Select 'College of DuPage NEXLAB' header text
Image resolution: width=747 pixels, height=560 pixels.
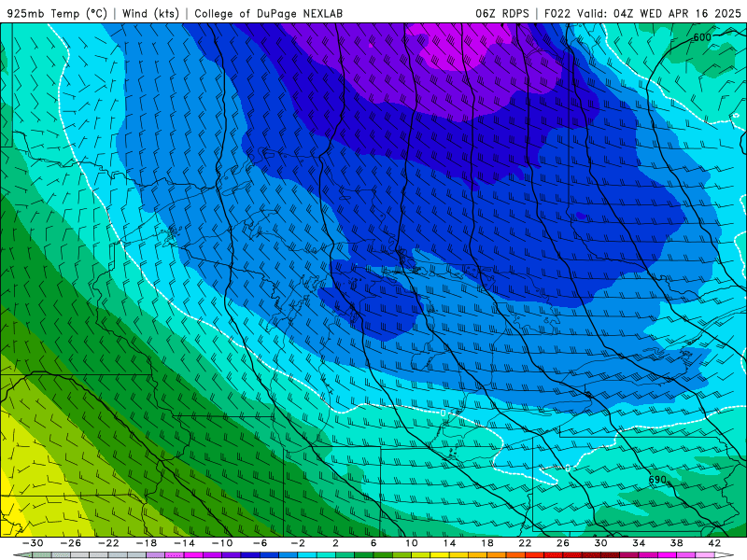tap(268, 13)
